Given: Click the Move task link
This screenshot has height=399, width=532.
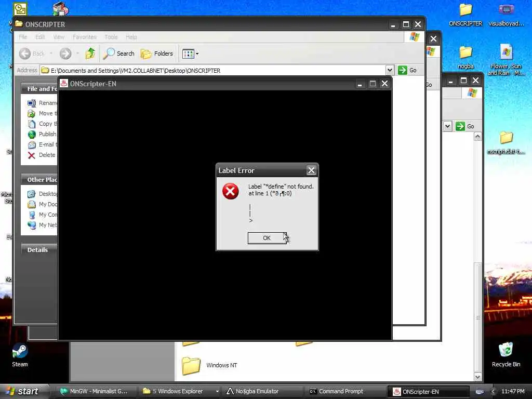Looking at the screenshot, I should click(x=48, y=113).
